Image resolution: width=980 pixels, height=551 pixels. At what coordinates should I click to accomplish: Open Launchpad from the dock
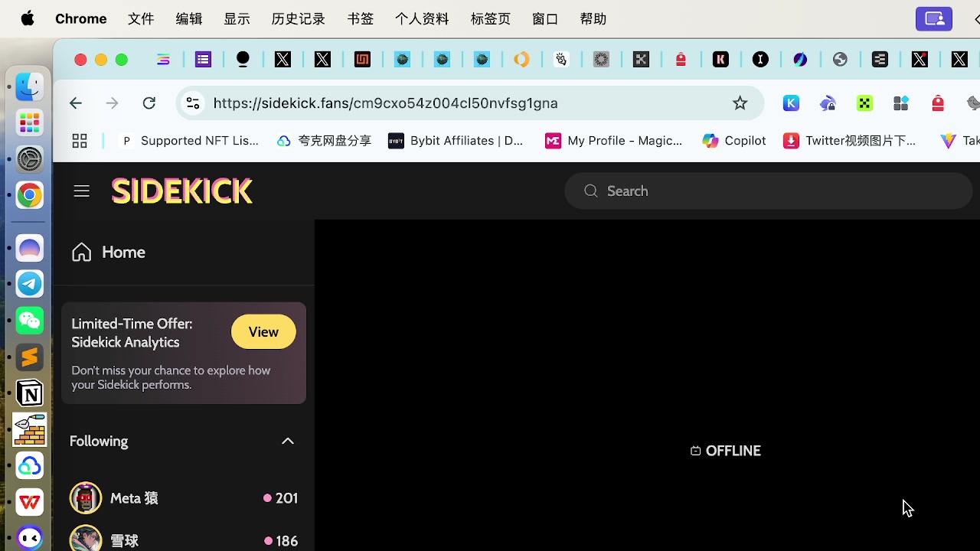(30, 122)
